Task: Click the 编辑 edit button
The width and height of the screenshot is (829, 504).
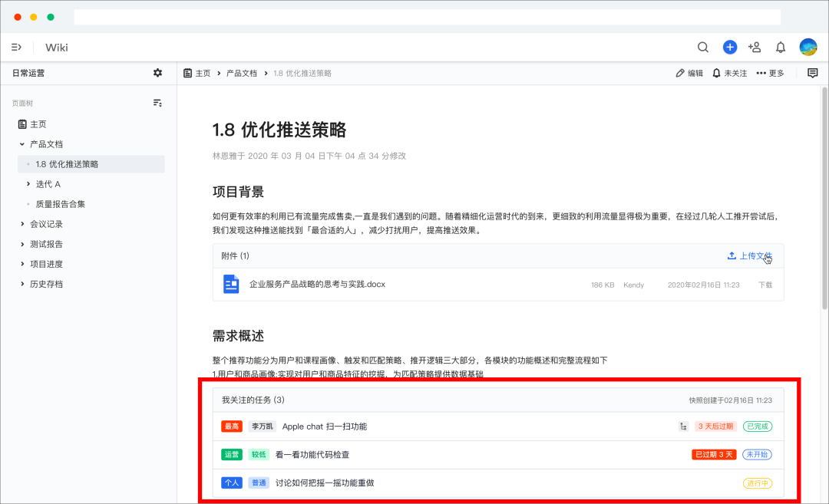Action: coord(689,73)
